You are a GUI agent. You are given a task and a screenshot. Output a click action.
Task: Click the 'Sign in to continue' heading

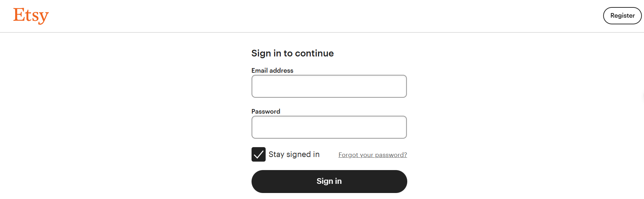(292, 53)
